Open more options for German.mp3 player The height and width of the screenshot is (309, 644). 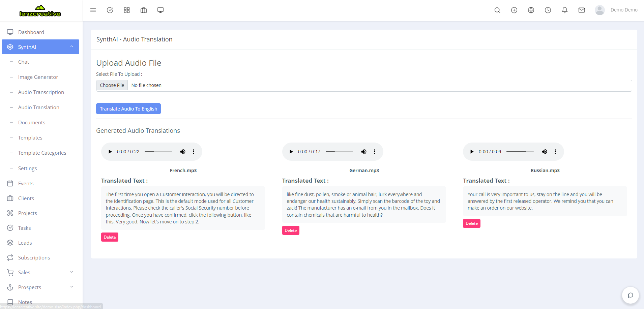click(x=375, y=152)
